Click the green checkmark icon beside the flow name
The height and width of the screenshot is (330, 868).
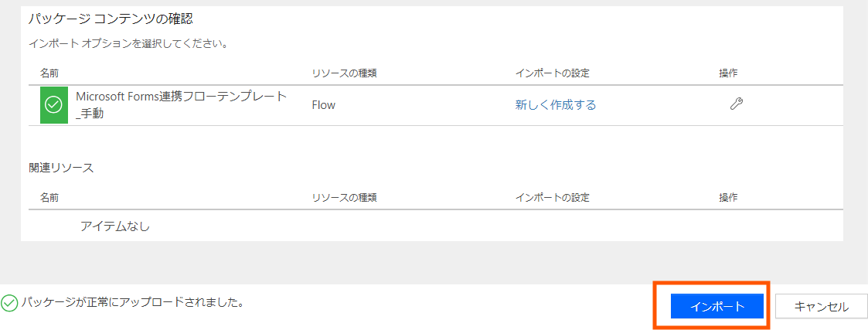tap(53, 104)
